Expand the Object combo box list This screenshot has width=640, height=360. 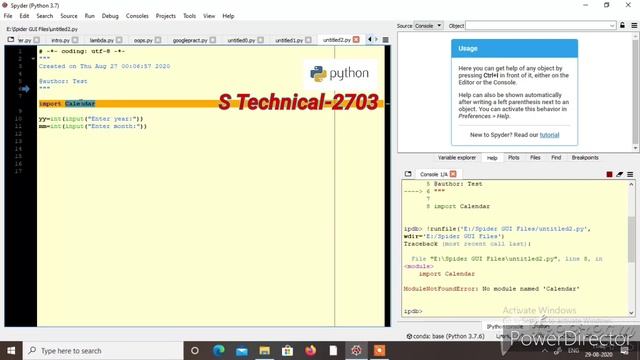(x=612, y=26)
